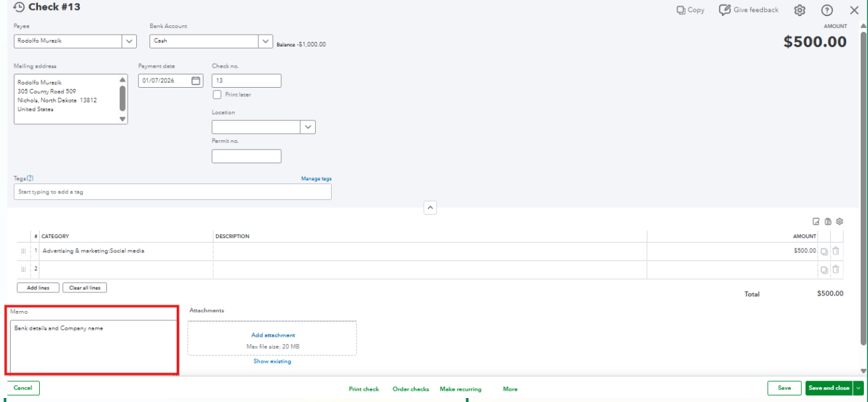Open the table settings gear above Amount
Screen dimensions: 868x402
[839, 221]
